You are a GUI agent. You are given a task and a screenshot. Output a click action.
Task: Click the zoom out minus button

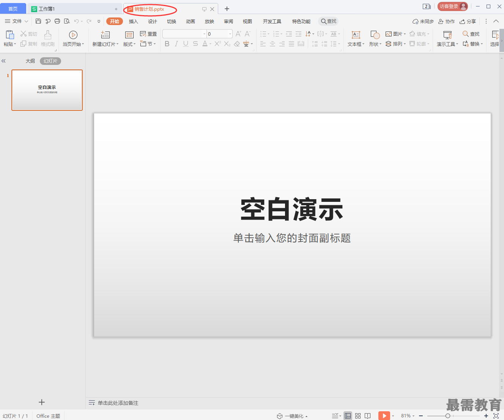coord(421,416)
